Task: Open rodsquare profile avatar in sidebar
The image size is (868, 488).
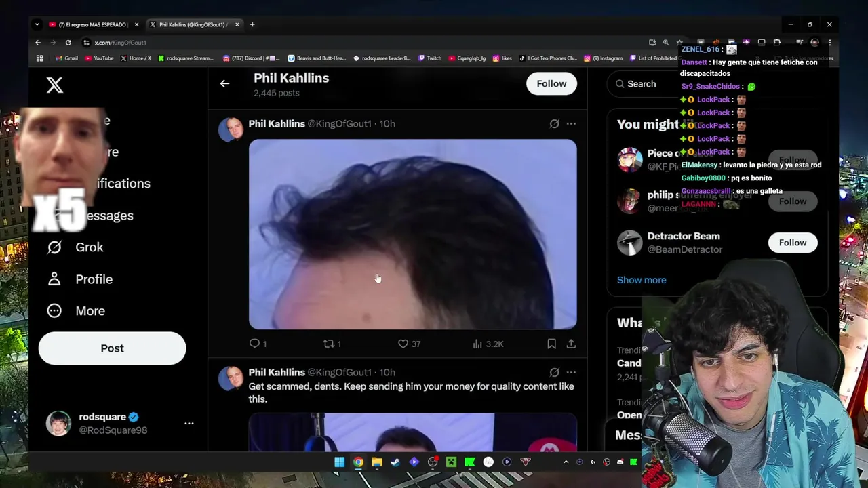Action: point(58,424)
